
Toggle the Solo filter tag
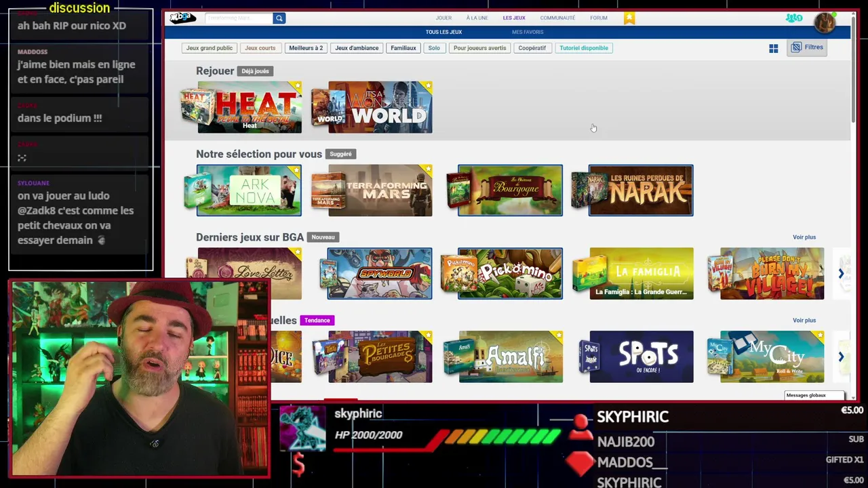click(x=434, y=48)
